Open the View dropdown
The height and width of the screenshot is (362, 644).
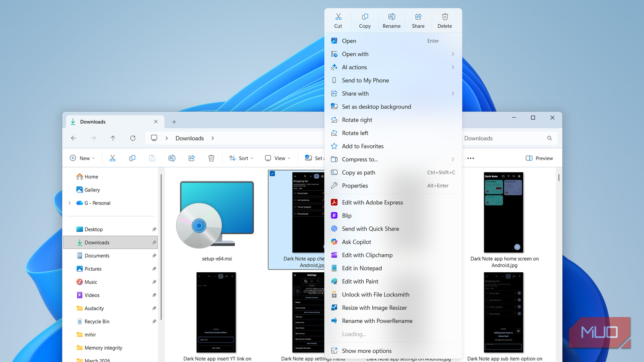pos(278,158)
